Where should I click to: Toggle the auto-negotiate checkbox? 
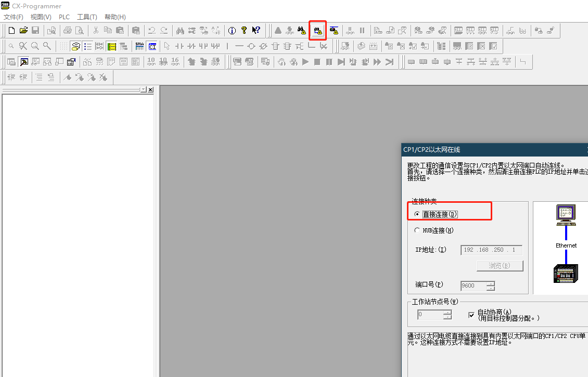471,315
